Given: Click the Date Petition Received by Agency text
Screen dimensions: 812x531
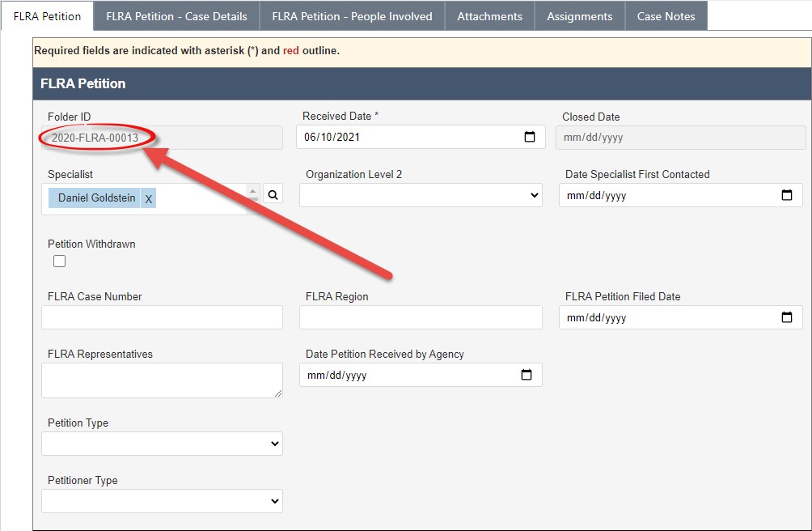Looking at the screenshot, I should pos(337,376).
